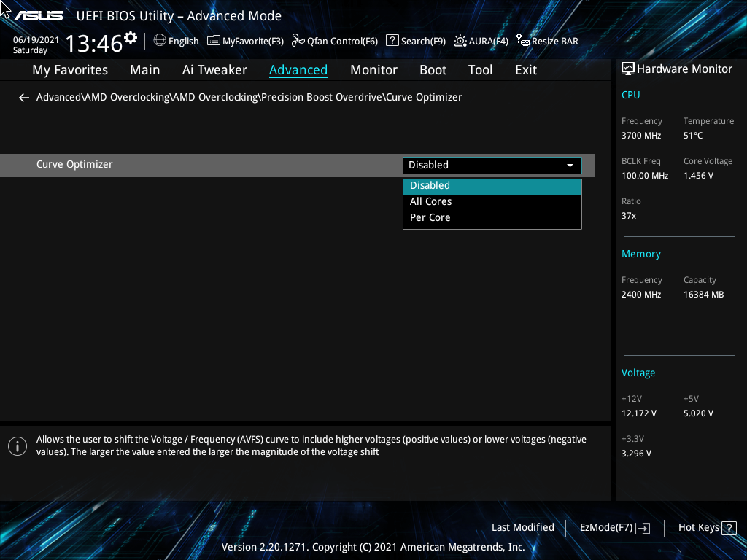Image resolution: width=747 pixels, height=560 pixels.
Task: Click AURA(F4) label
Action: tap(488, 42)
